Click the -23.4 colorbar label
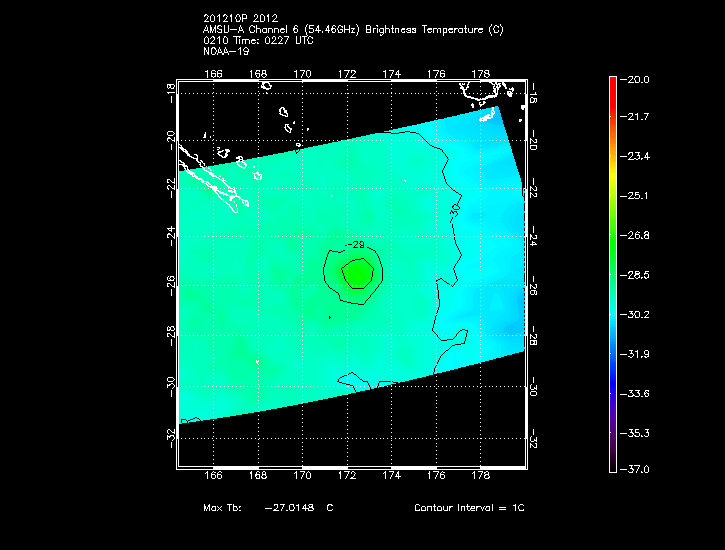This screenshot has width=725, height=550. click(634, 156)
